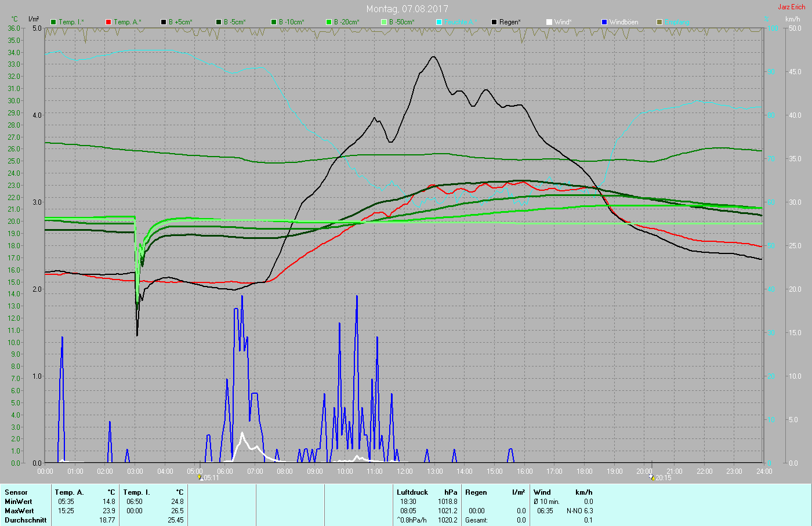
Task: Click the km/h axis unit label at top right
Action: (792, 19)
